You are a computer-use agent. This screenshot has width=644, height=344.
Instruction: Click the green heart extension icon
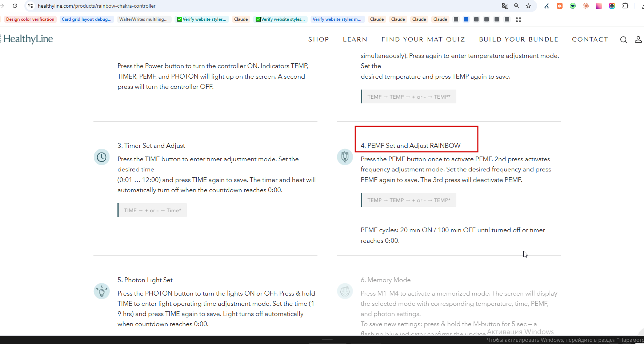pyautogui.click(x=573, y=6)
